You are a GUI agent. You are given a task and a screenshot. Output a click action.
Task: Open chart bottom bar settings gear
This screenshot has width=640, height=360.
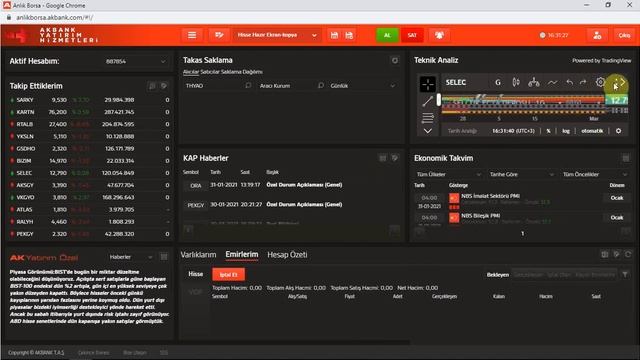[x=618, y=131]
